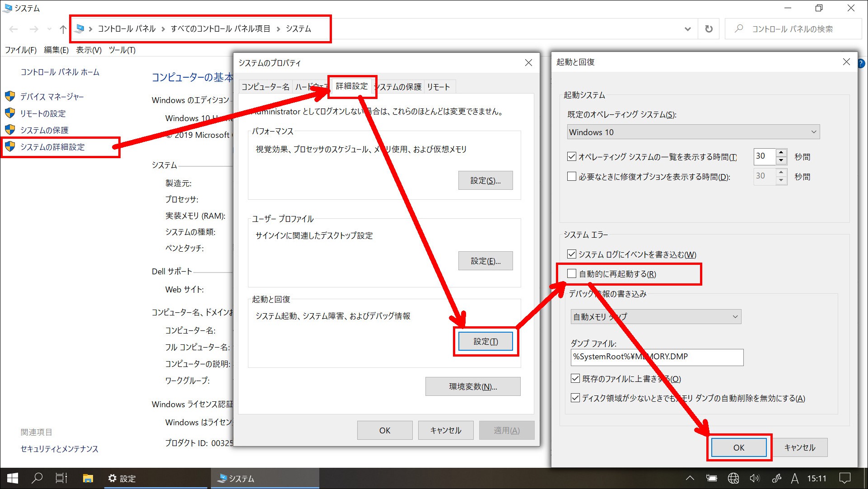Click キャンセル in 起動と回復 dialog
The width and height of the screenshot is (868, 489).
[x=800, y=448]
